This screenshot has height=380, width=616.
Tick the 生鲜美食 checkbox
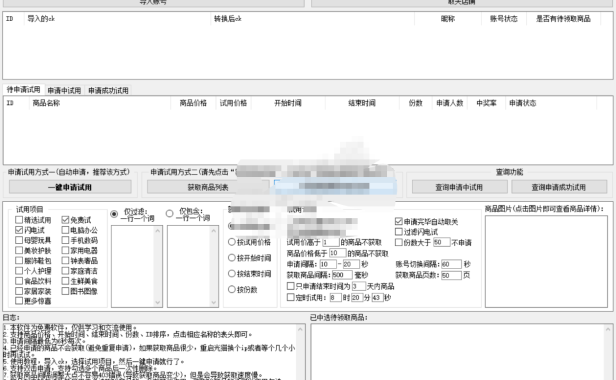(x=65, y=281)
